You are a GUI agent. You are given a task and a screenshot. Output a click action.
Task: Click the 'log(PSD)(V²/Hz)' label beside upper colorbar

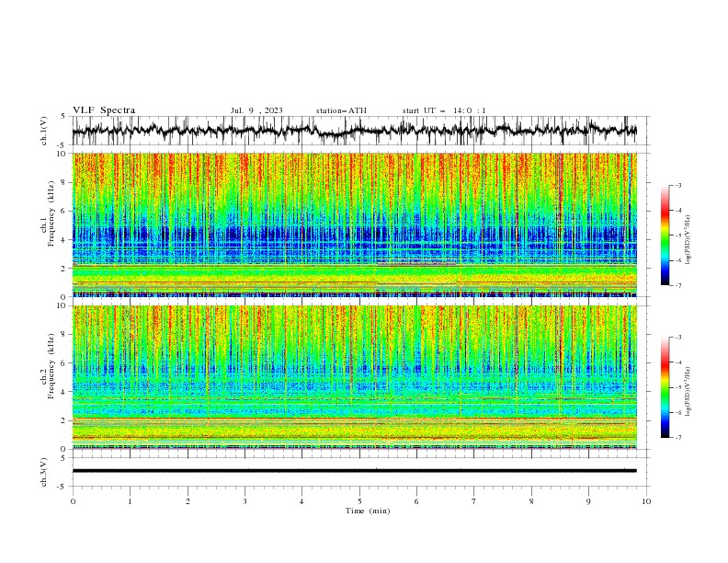tap(688, 240)
